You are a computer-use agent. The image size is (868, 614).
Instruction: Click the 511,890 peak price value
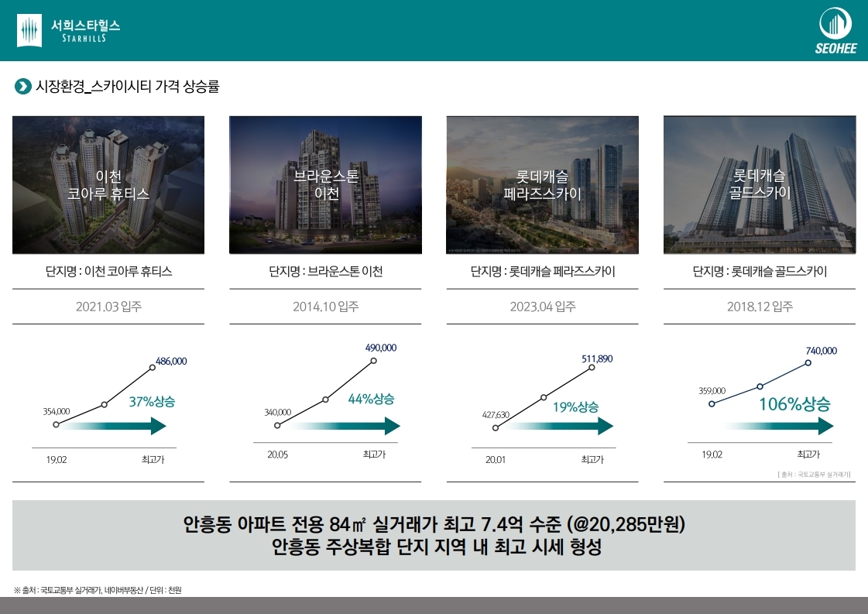(597, 358)
